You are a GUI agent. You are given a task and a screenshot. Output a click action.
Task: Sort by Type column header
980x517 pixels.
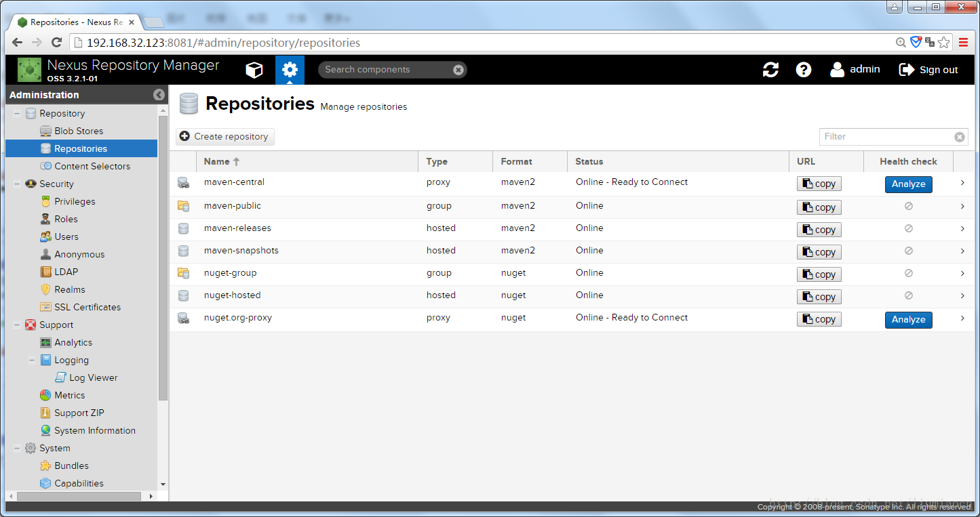pos(456,161)
